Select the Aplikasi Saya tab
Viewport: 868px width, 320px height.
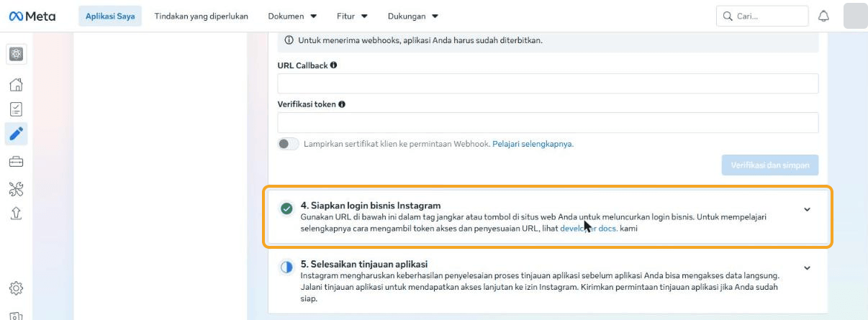(x=110, y=16)
